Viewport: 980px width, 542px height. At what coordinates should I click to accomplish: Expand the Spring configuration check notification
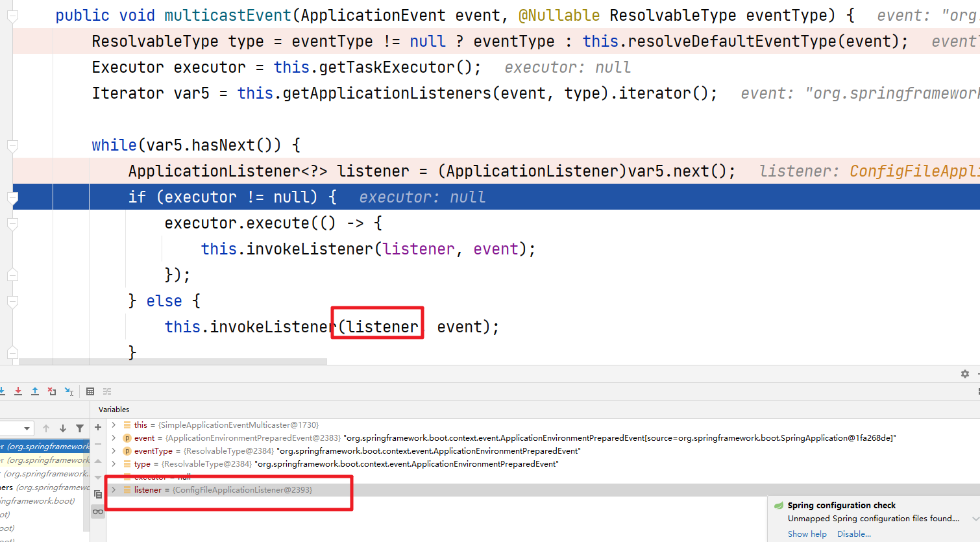pos(975,519)
